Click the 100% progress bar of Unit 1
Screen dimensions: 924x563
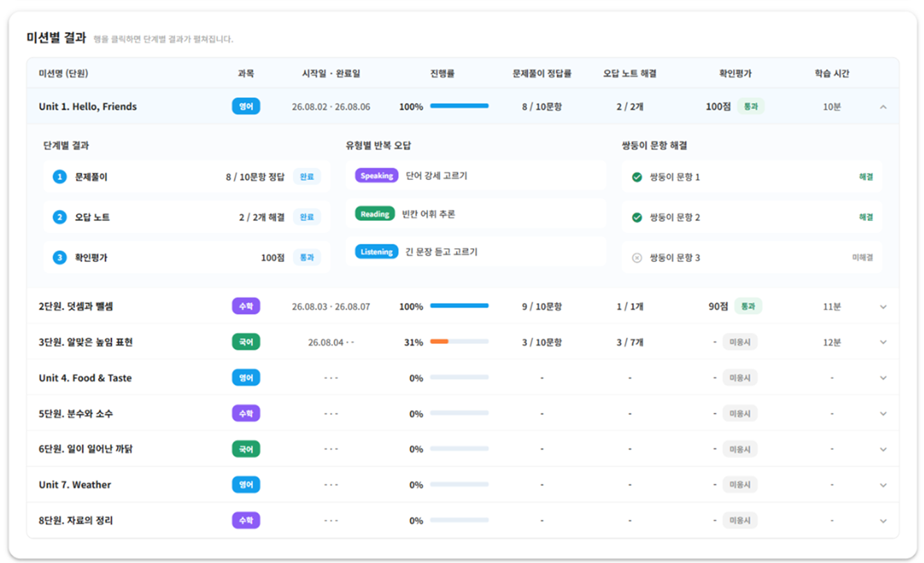[x=460, y=106]
